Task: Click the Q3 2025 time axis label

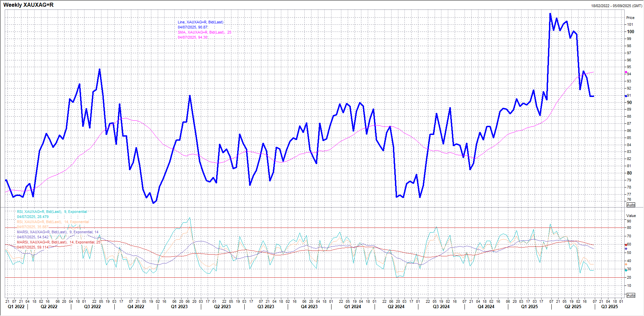Action: coord(609,307)
